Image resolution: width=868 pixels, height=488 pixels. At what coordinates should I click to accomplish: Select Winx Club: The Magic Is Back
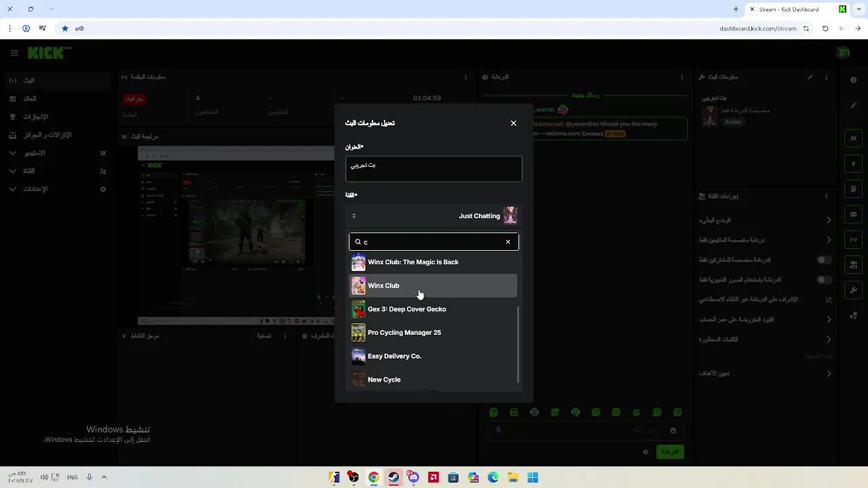pyautogui.click(x=433, y=262)
